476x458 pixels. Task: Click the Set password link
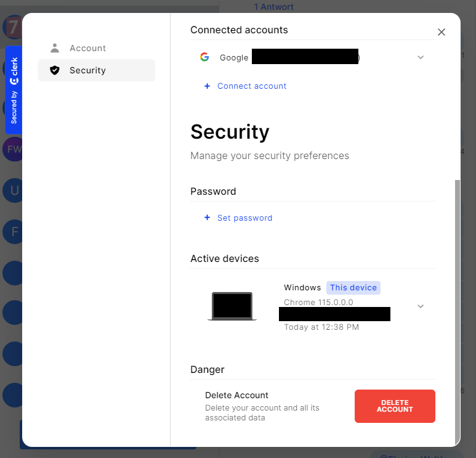244,218
